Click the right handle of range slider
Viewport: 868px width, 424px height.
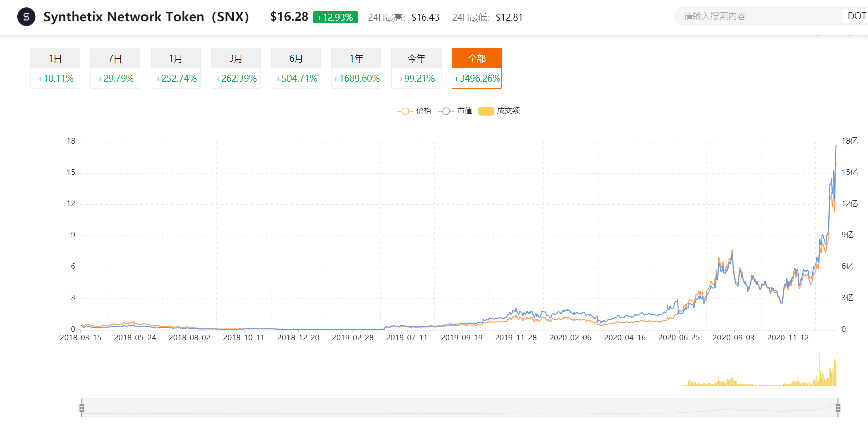click(x=838, y=408)
